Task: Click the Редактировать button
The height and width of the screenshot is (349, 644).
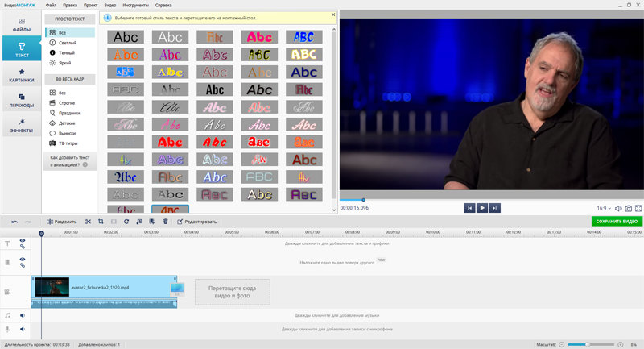Action: click(197, 221)
